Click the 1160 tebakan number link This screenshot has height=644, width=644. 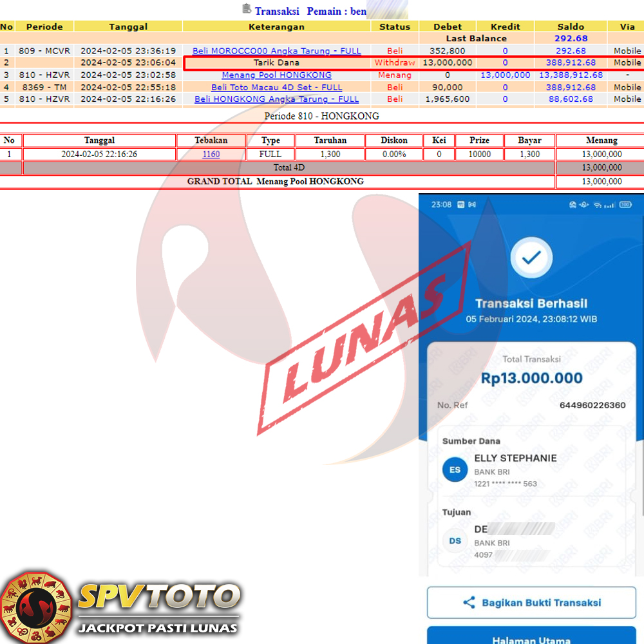tap(211, 155)
